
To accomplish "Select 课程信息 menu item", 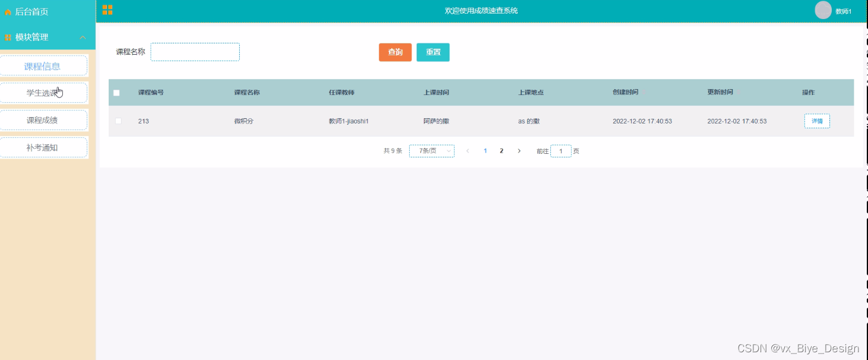I will click(x=43, y=66).
